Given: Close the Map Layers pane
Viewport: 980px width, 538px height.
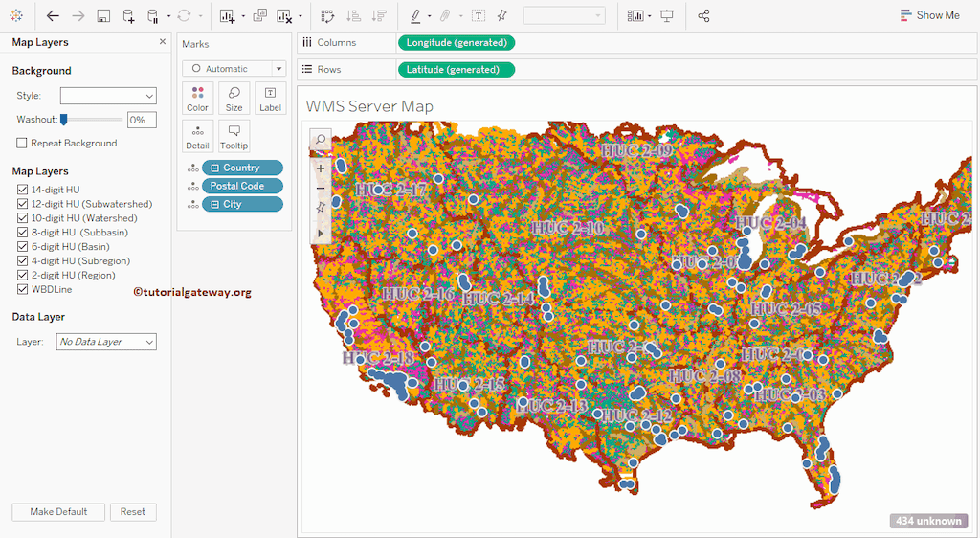Looking at the screenshot, I should (x=162, y=42).
